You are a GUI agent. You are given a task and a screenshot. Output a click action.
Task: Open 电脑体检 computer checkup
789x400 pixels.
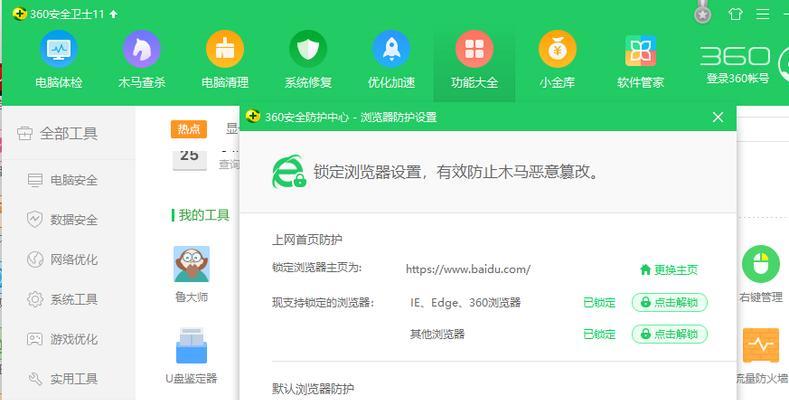point(59,59)
